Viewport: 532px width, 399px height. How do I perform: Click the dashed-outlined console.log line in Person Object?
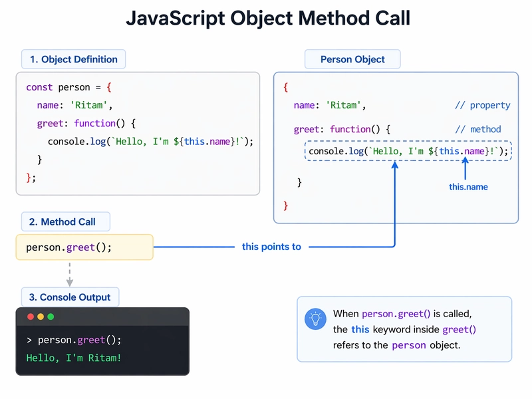(408, 152)
